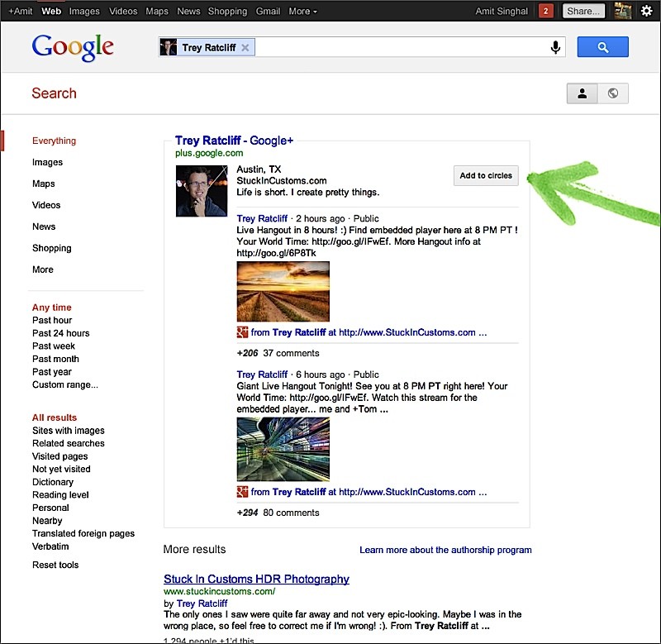
Task: Click the Google logo
Action: (x=73, y=48)
